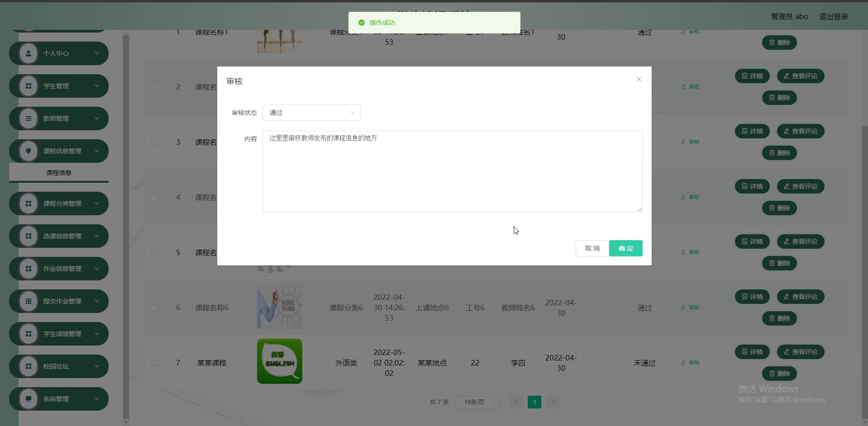Click the 审核 edit icon in row 6

click(683, 308)
